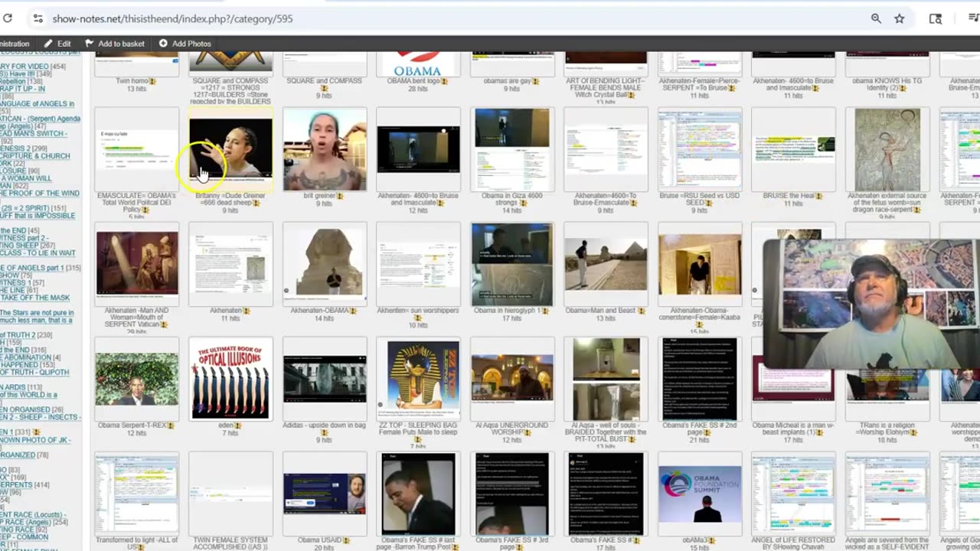Select Add Photos in the admin toolbar

pos(191,44)
